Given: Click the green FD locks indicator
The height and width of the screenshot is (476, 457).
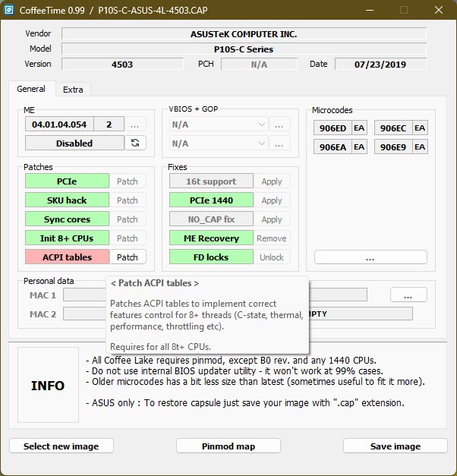Looking at the screenshot, I should click(211, 257).
